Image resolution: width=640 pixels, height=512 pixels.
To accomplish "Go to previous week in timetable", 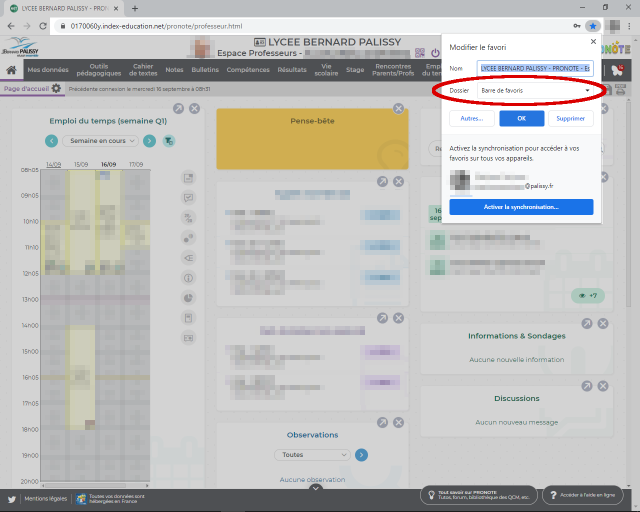I will click(x=51, y=141).
